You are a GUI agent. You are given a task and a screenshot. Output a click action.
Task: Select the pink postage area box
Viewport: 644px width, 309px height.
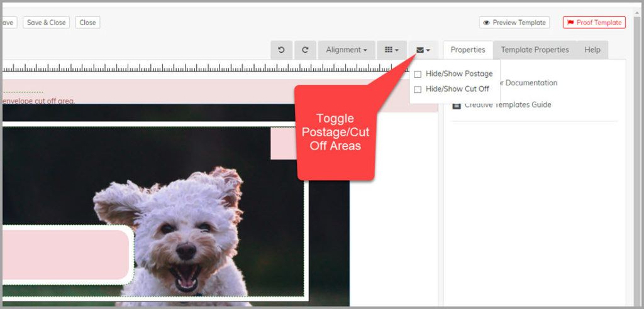pyautogui.click(x=284, y=143)
